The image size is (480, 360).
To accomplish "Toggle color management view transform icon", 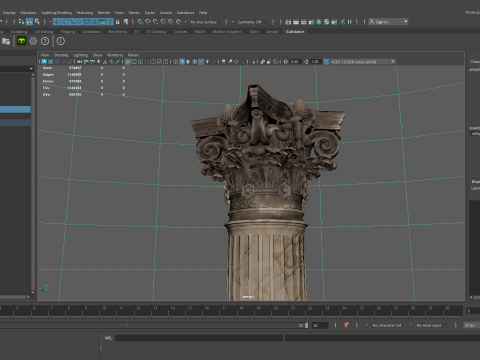I will click(326, 62).
